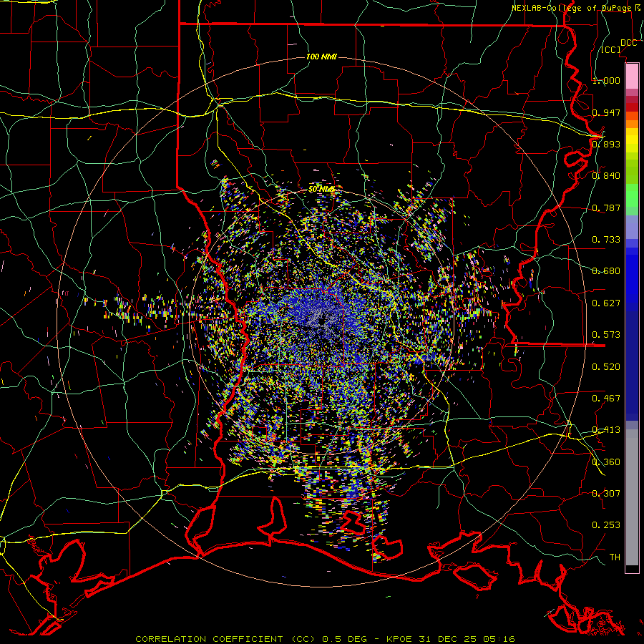Select the 0.253 scale value
This screenshot has width=644, height=644.
[606, 525]
